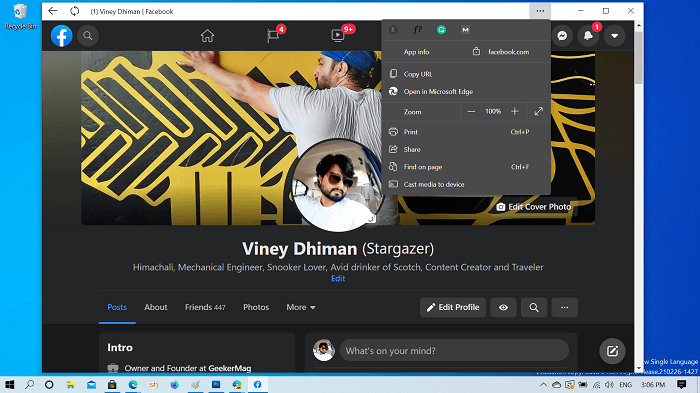Click the profile picture thumbnail

click(338, 185)
